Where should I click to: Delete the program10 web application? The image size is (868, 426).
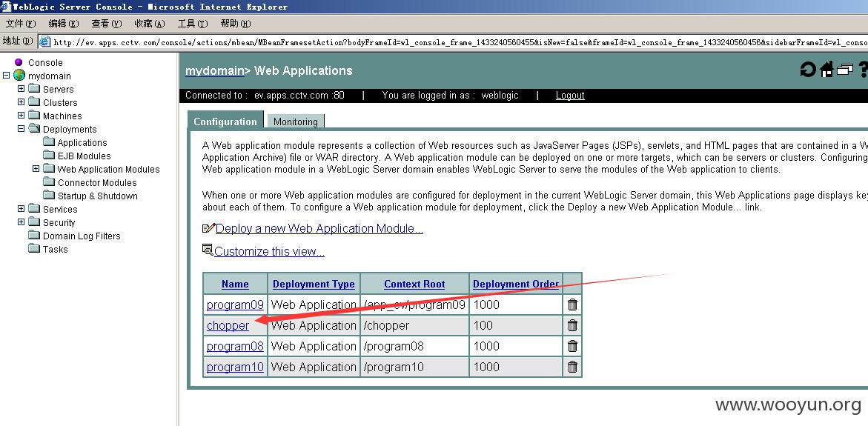pyautogui.click(x=572, y=367)
